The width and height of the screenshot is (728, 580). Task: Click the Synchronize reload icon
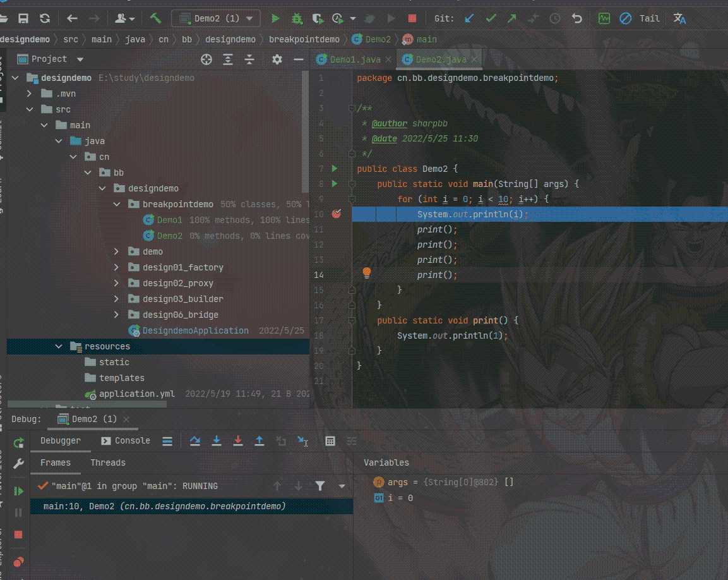(x=45, y=18)
